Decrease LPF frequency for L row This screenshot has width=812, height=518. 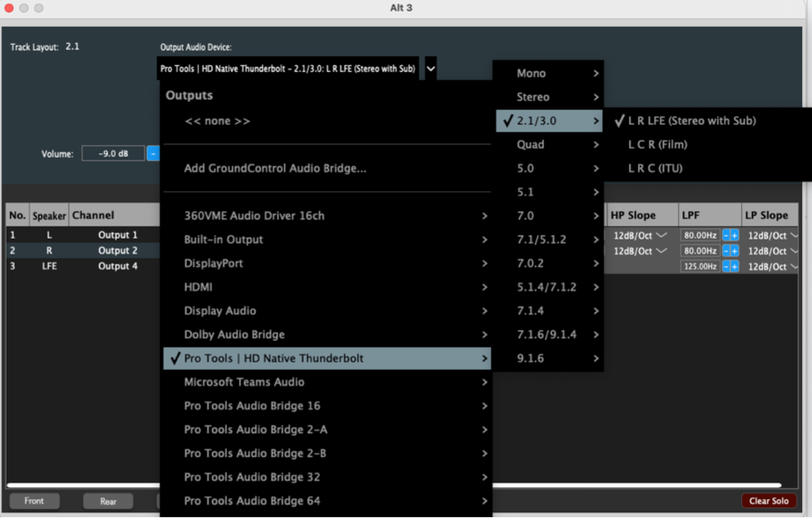tap(726, 235)
